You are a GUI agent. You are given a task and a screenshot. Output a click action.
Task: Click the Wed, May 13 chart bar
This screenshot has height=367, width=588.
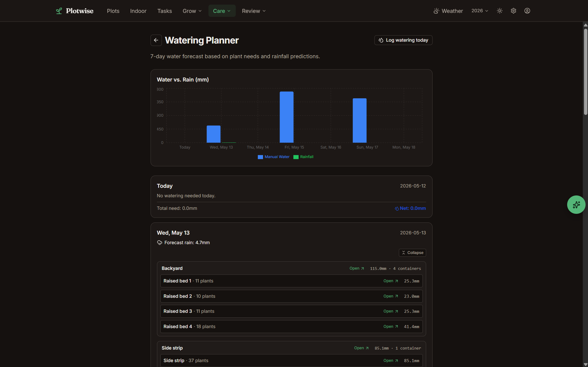213,134
